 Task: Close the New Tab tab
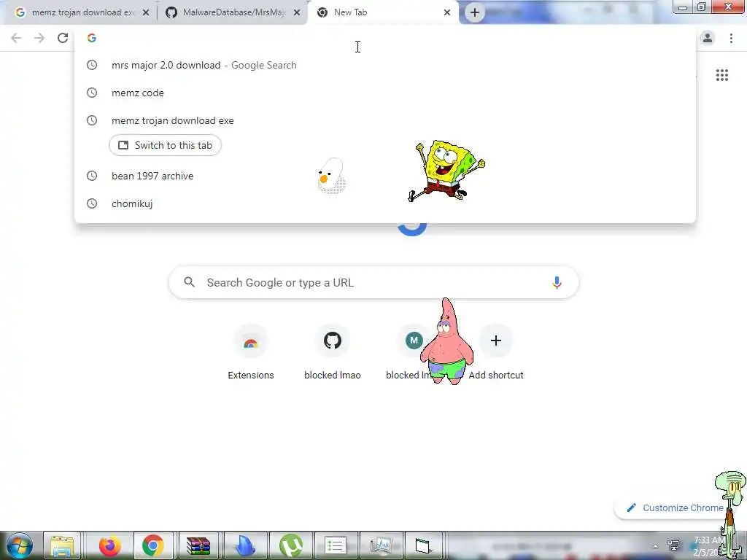point(447,12)
